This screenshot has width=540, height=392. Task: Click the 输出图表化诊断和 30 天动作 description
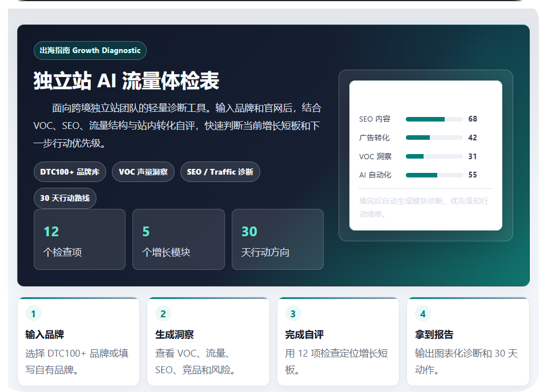466,361
